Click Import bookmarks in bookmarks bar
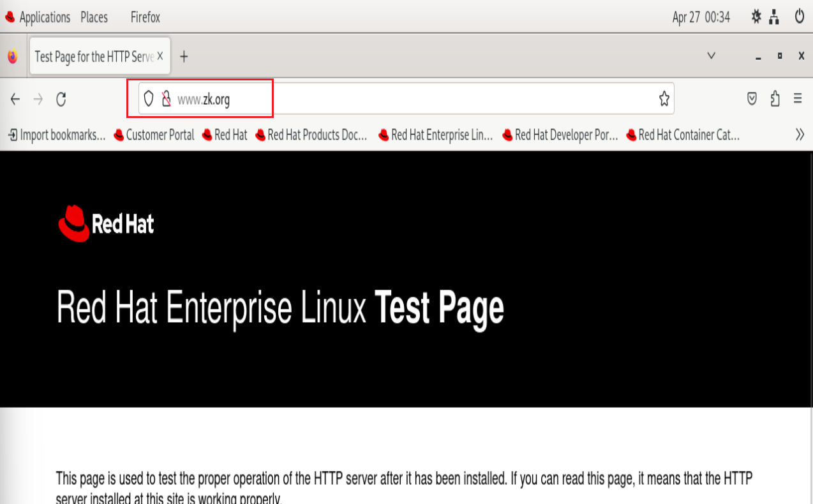The height and width of the screenshot is (504, 813). [57, 135]
